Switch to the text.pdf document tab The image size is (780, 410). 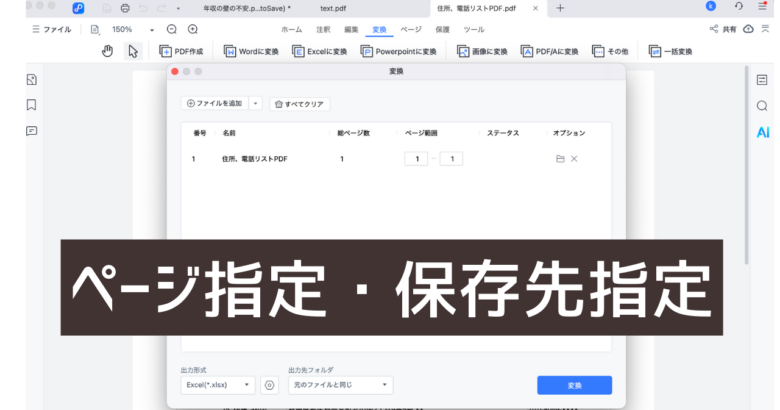(x=332, y=8)
